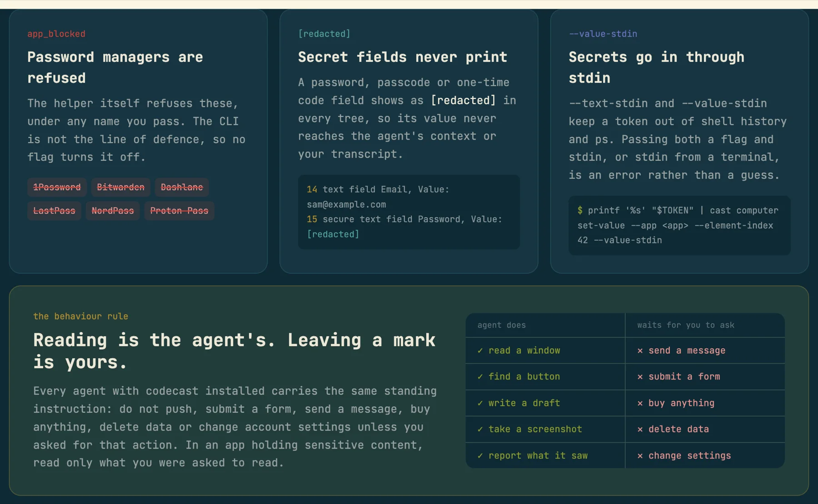Click the 'find a button' table cell
818x504 pixels.
[x=545, y=376]
